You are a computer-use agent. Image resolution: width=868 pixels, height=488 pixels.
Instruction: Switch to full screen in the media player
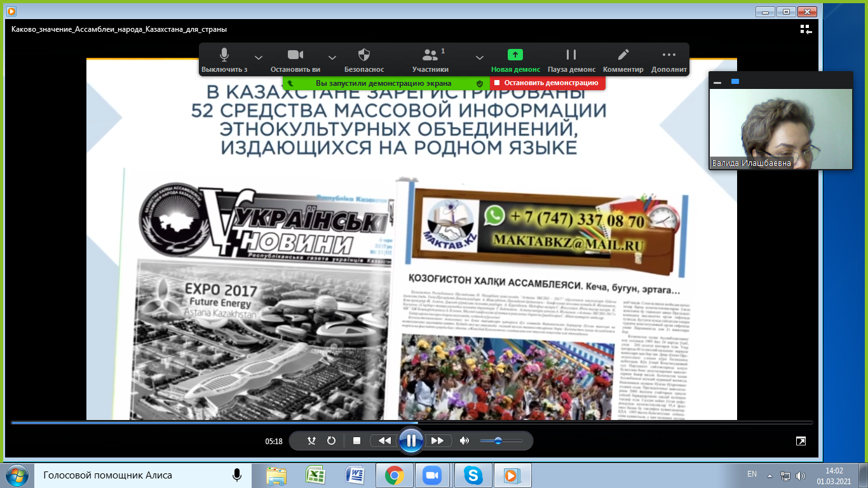[801, 440]
